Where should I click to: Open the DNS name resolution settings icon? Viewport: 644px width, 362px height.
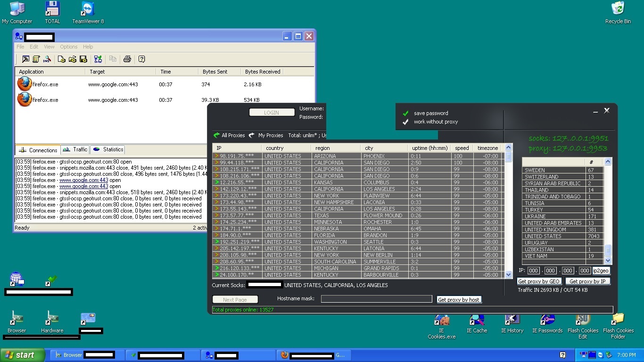coord(47,59)
